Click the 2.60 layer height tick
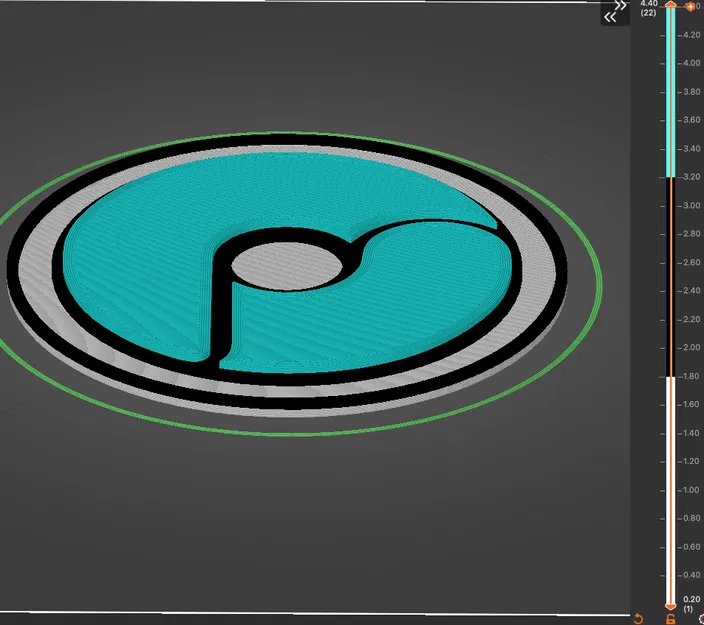The image size is (704, 625). point(691,262)
